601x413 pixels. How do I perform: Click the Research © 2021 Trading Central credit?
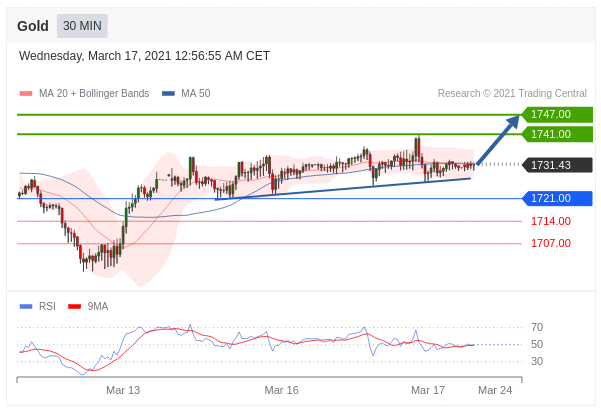512,93
